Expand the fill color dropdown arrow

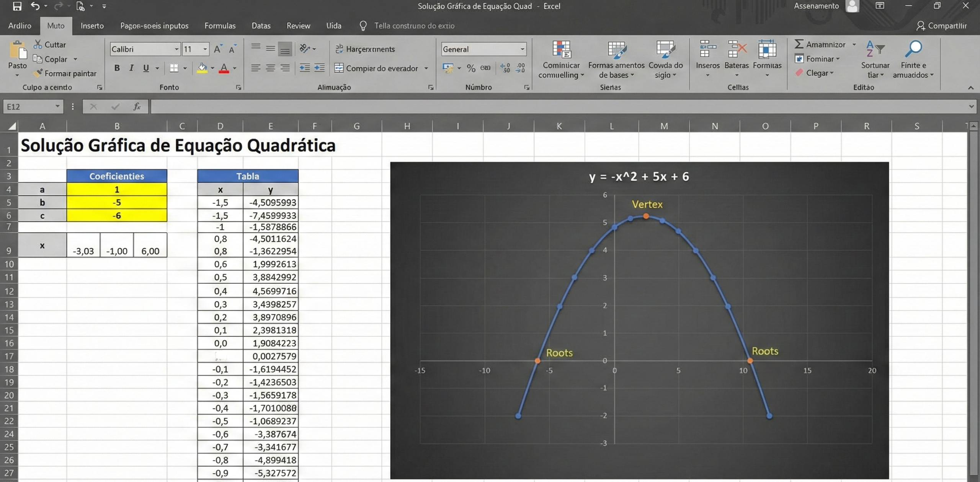[213, 68]
